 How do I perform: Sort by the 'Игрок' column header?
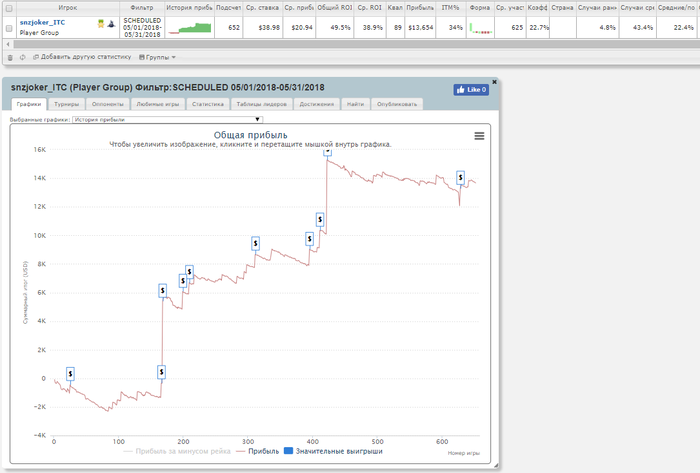coord(67,8)
